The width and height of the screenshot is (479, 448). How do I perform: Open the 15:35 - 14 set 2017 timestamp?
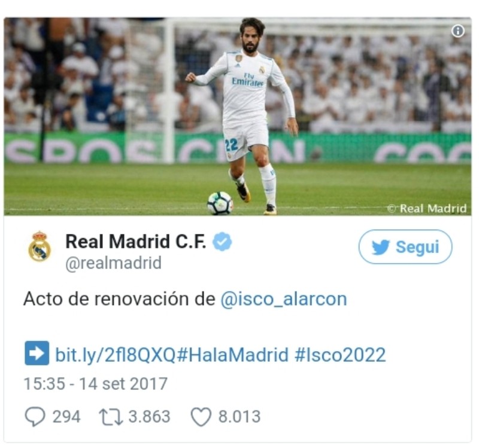[x=96, y=383]
